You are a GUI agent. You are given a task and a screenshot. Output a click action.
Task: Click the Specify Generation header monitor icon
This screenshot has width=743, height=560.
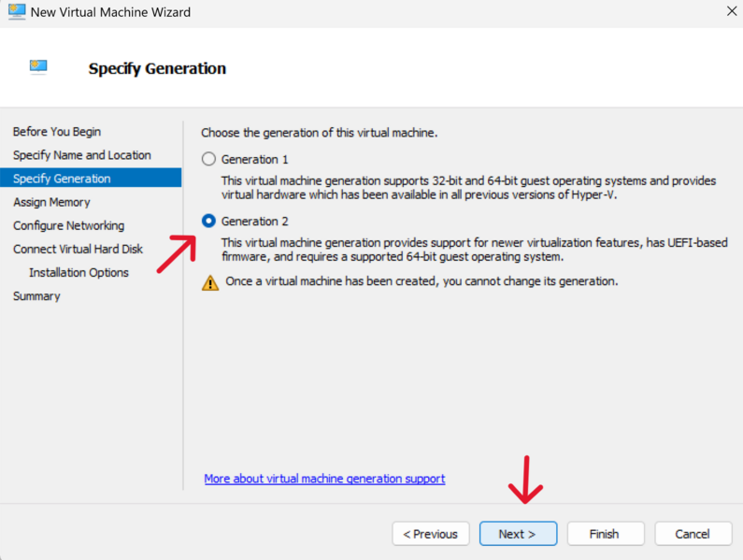38,67
